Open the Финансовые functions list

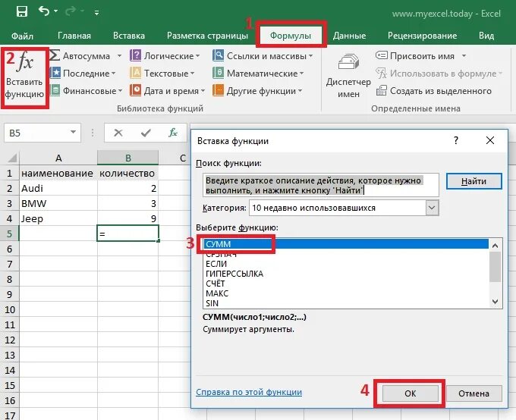[x=87, y=90]
